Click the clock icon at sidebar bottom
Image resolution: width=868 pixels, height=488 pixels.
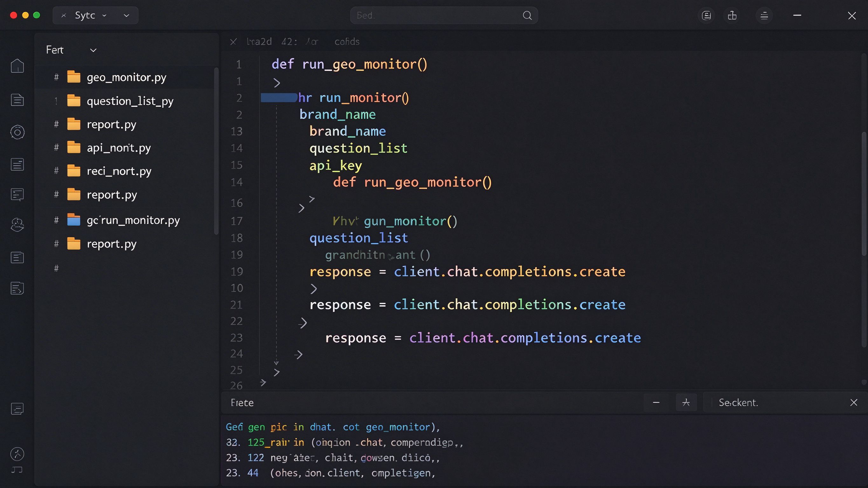[x=17, y=454]
